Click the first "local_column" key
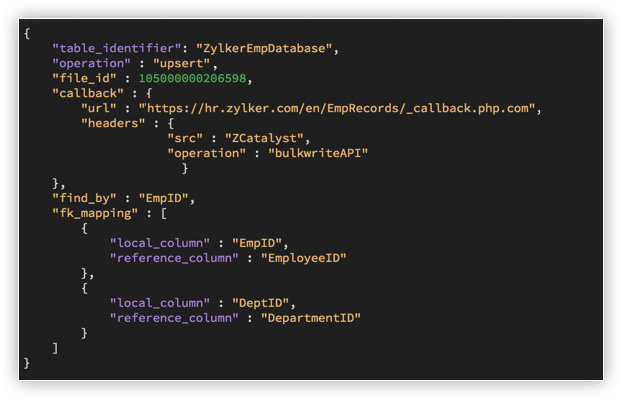 tap(160, 243)
